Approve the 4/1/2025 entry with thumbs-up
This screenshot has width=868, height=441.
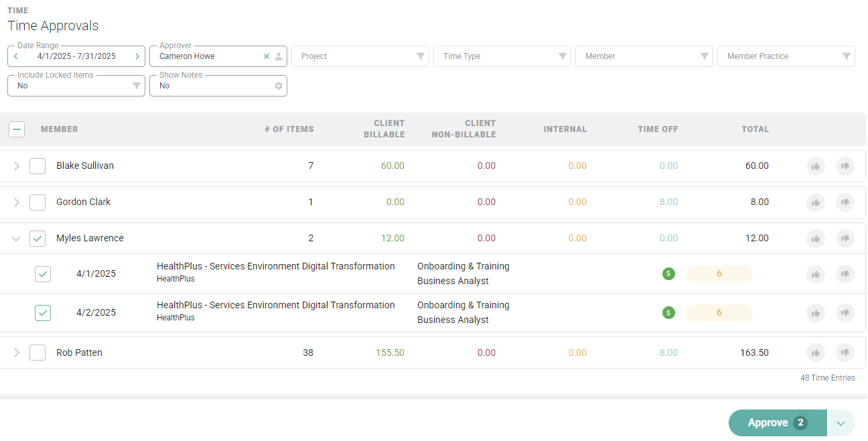[816, 273]
